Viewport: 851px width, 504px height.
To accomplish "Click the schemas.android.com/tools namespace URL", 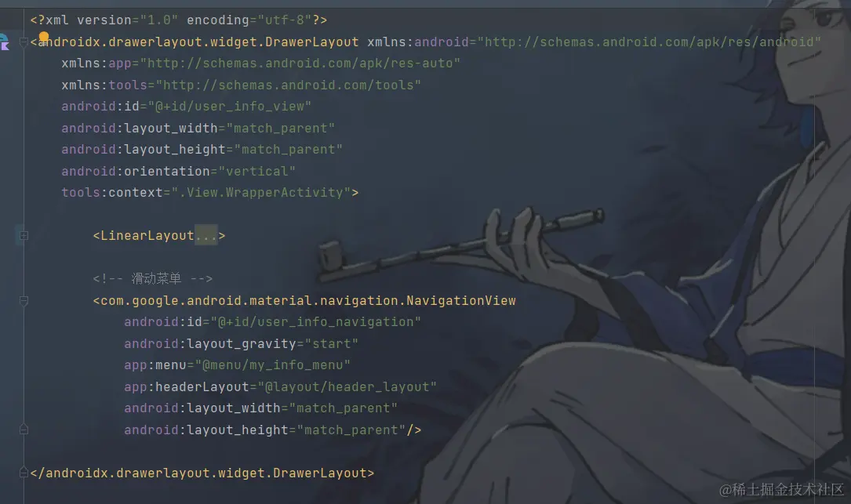I will point(288,85).
